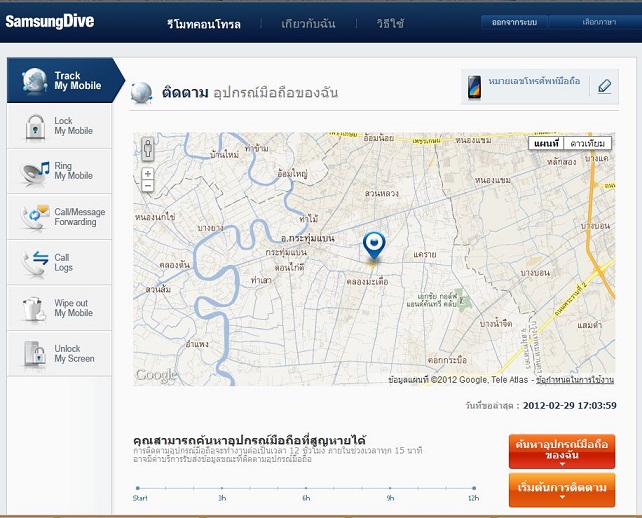The image size is (642, 518).
Task: Click Lock My Mobile text label
Action: pos(74,126)
